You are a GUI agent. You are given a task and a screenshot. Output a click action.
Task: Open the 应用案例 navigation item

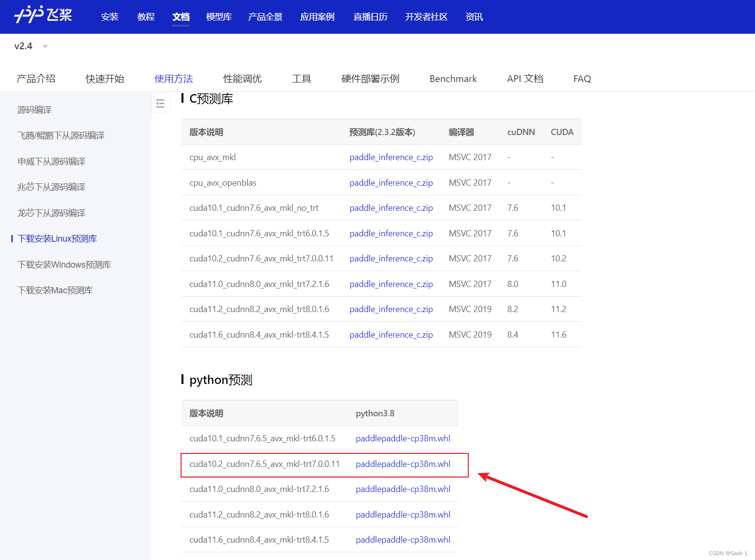(317, 17)
